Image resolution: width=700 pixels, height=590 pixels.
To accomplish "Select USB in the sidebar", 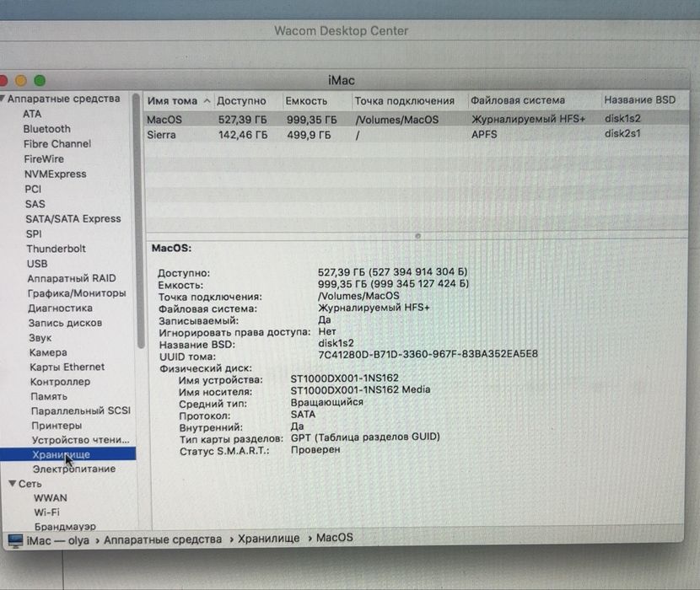I will (37, 264).
